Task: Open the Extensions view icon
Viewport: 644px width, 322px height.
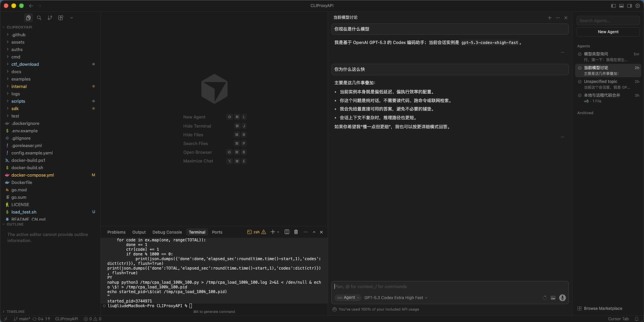Action: (61, 18)
